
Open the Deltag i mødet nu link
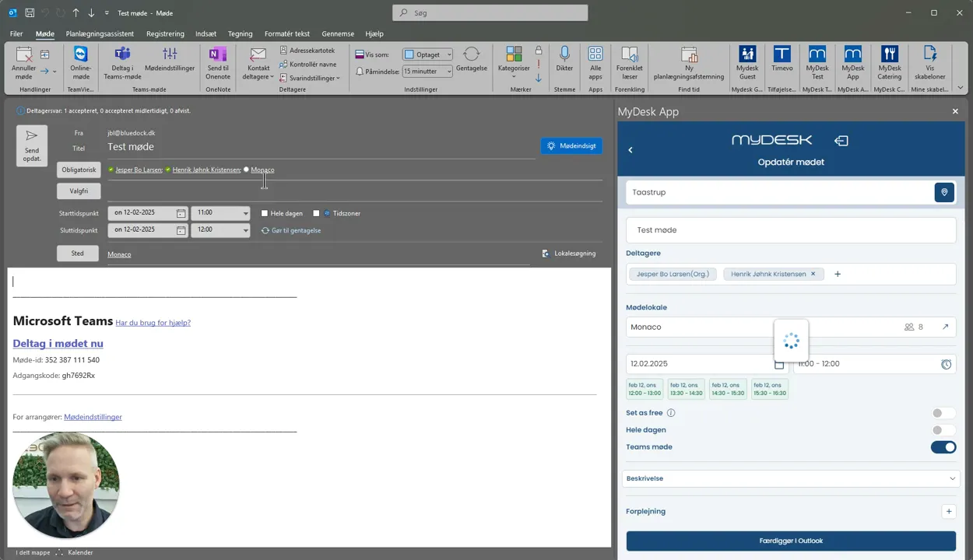58,343
